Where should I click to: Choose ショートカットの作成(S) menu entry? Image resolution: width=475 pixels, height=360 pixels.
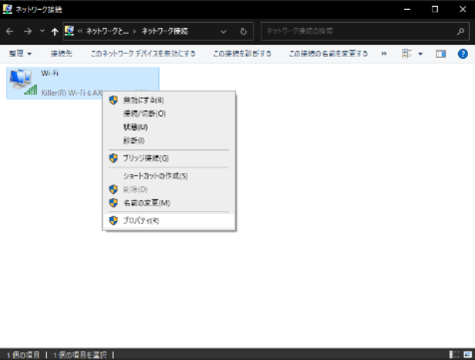pyautogui.click(x=169, y=176)
